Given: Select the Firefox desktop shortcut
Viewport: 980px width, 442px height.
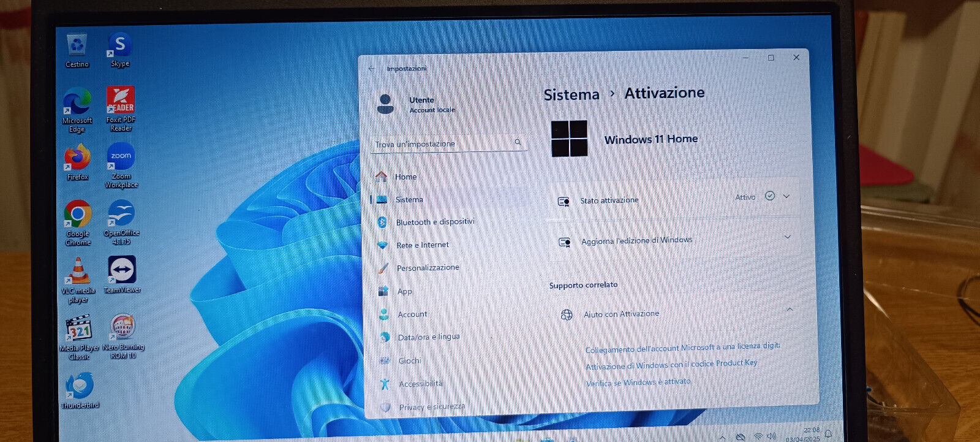Looking at the screenshot, I should [x=78, y=162].
